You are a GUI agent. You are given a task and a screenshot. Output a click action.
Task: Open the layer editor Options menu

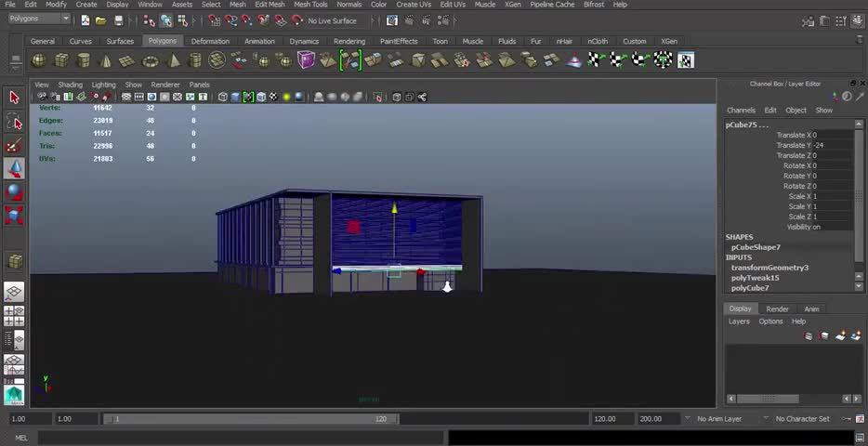[770, 321]
